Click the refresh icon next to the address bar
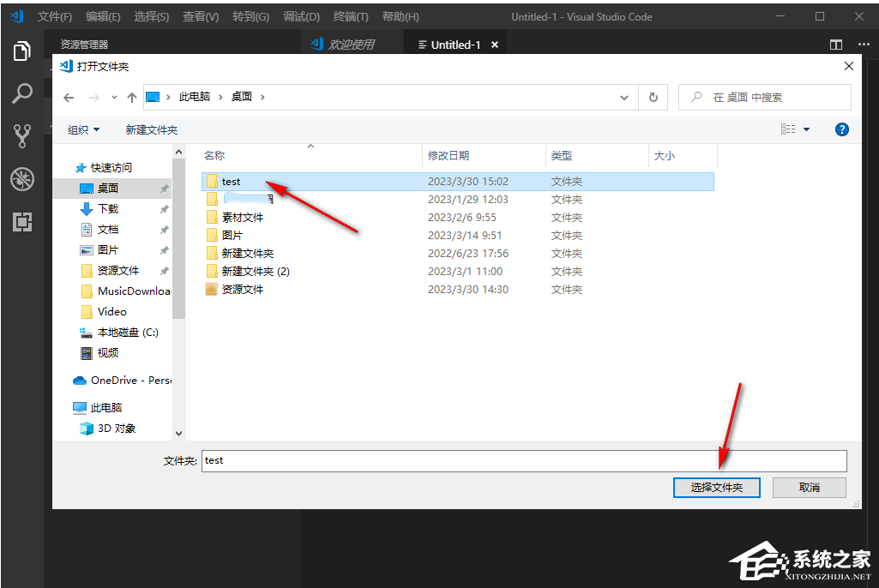This screenshot has height=588, width=879. pos(653,97)
